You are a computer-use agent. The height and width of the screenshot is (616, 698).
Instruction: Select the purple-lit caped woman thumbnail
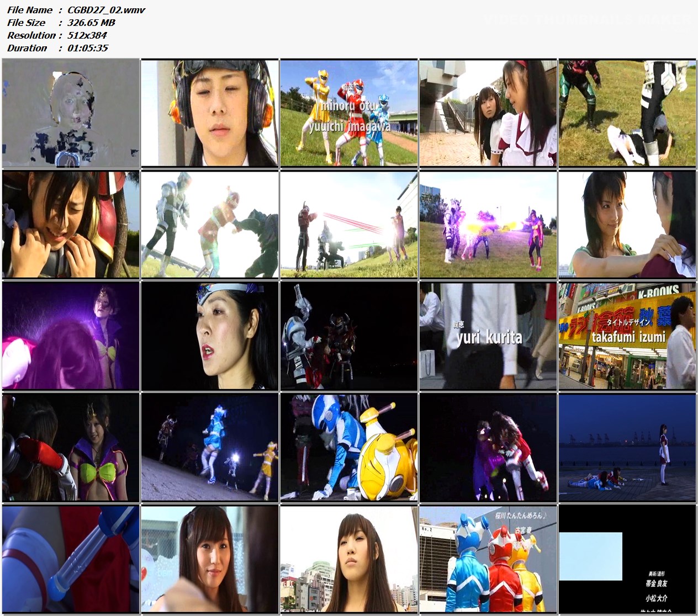click(x=71, y=336)
